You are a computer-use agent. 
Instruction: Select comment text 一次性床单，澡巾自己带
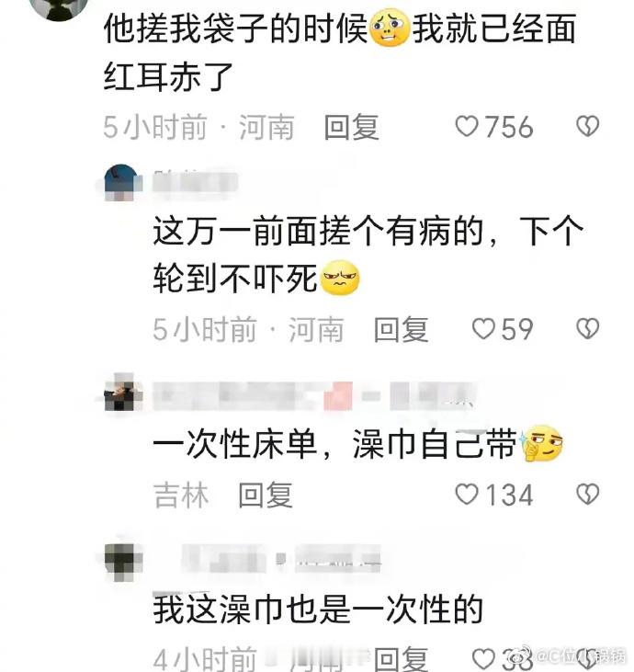[x=335, y=444]
